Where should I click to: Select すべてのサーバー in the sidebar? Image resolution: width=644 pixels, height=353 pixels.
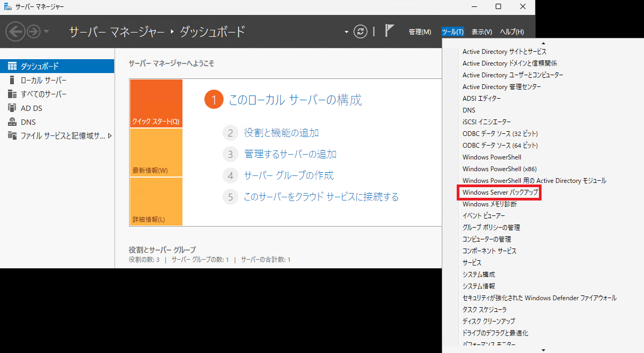(x=57, y=94)
